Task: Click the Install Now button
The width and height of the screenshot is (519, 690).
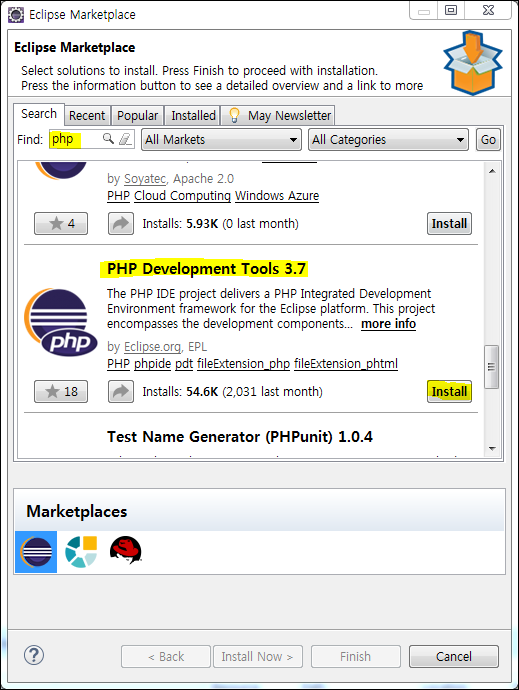Action: click(x=258, y=657)
